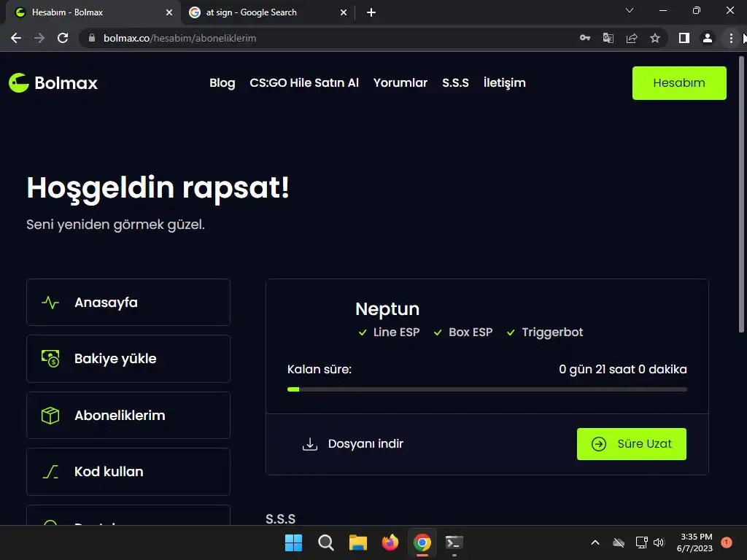Image resolution: width=747 pixels, height=560 pixels.
Task: Open the İletişim nav link
Action: point(505,83)
